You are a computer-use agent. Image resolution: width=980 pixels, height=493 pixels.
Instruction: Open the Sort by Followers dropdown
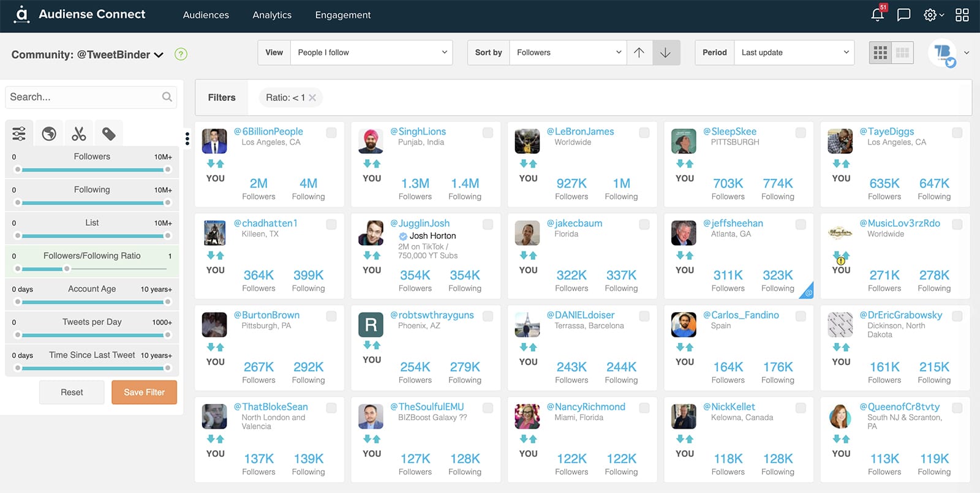pos(568,53)
